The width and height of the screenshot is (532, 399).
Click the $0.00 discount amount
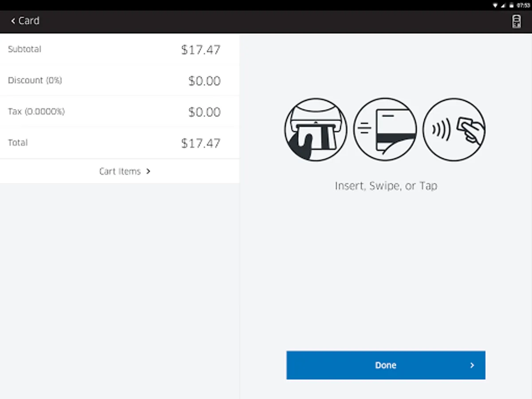pyautogui.click(x=204, y=81)
